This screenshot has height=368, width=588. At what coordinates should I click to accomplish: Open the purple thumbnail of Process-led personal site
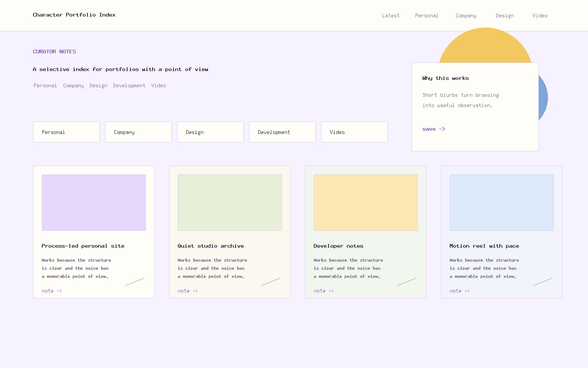click(94, 202)
